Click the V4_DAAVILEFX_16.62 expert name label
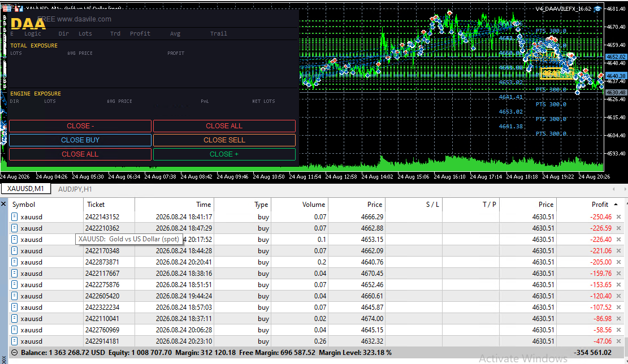 563,8
